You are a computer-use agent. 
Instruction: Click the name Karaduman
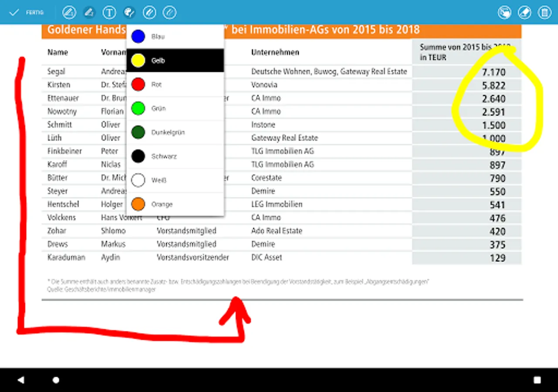(x=66, y=257)
